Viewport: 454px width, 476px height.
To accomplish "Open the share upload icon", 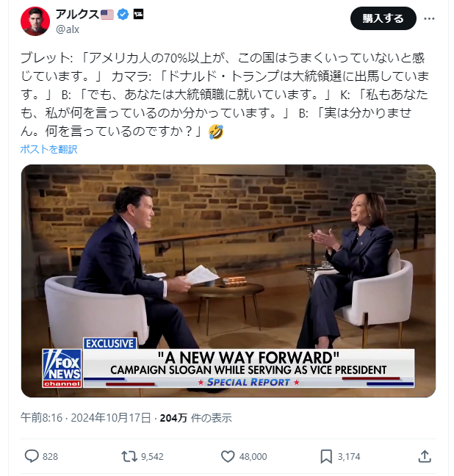I will (x=425, y=456).
